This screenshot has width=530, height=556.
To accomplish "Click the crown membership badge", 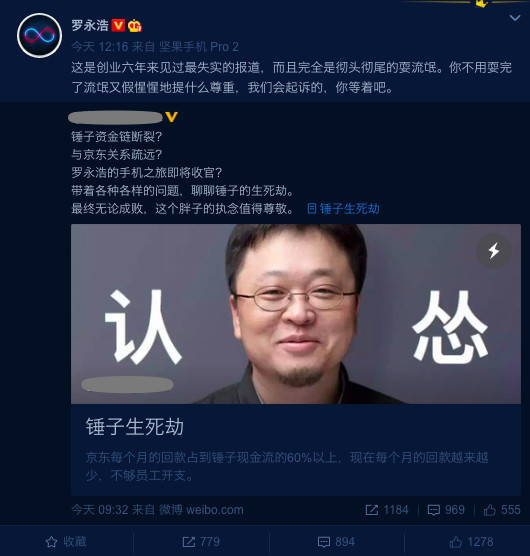I will coord(135,26).
